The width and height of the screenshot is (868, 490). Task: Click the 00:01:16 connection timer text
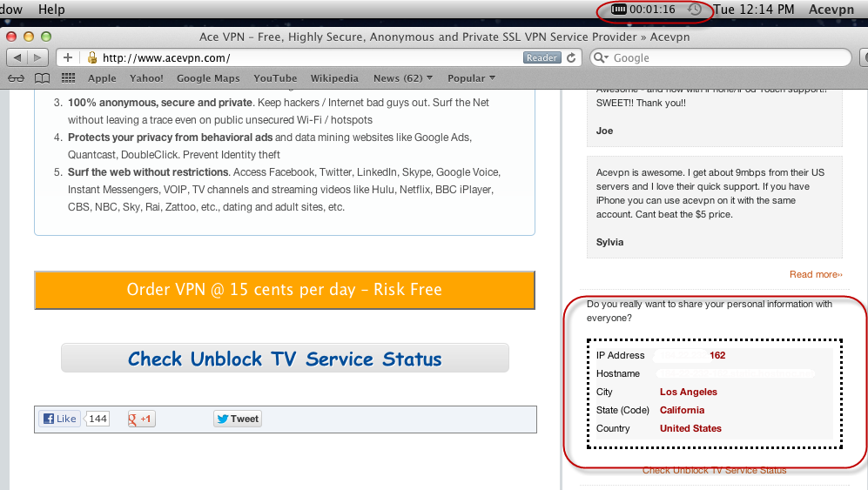point(652,10)
